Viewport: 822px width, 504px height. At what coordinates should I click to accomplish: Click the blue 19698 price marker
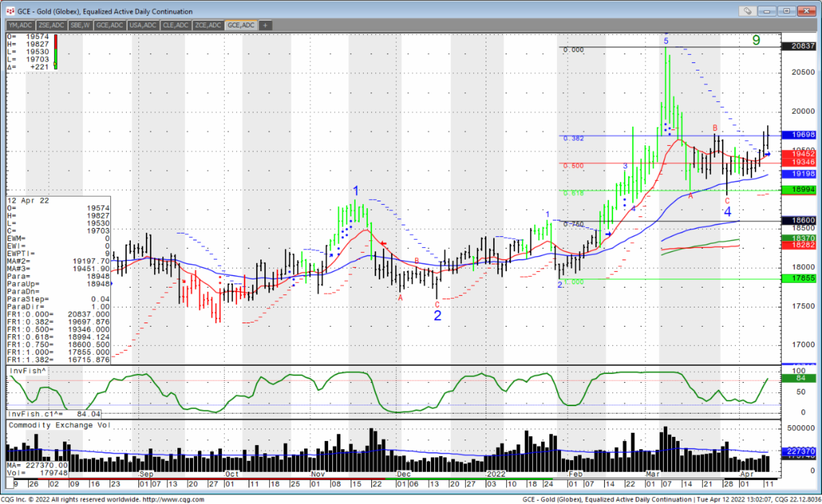point(801,136)
